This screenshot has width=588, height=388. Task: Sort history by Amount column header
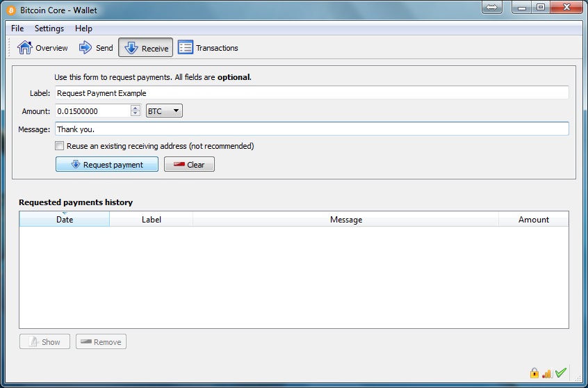[x=534, y=220]
